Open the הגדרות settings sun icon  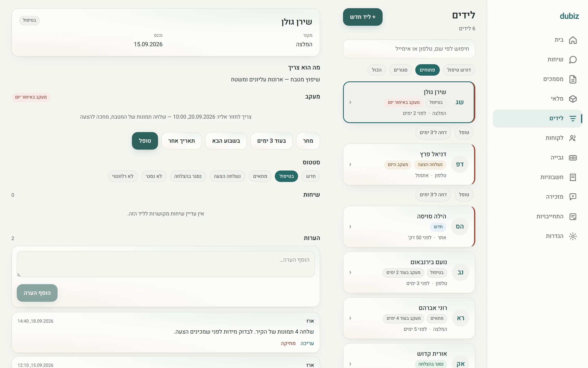[573, 236]
